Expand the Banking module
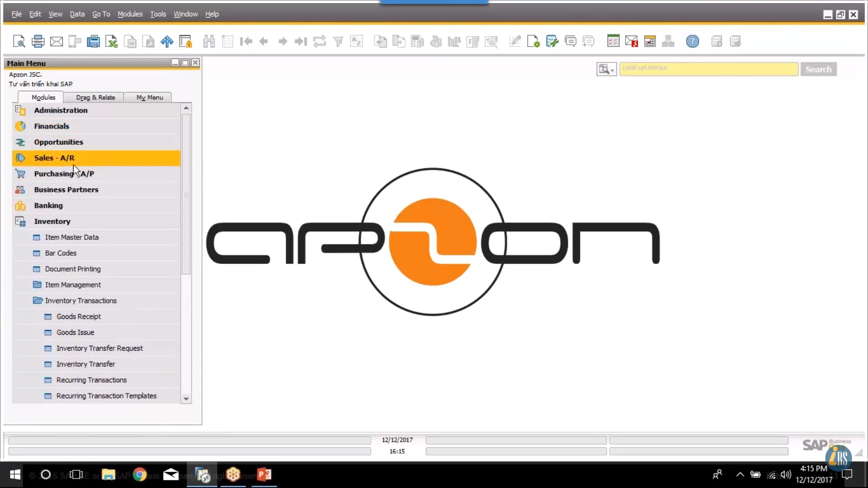Screen dimensions: 868x488 pos(96,205)
